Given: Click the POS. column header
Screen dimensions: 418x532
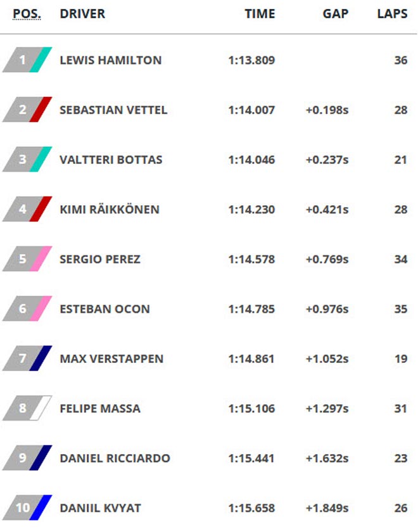Looking at the screenshot, I should 27,14.
